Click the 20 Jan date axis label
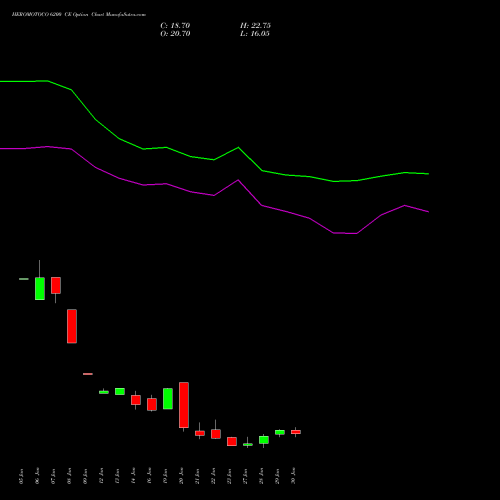The image size is (500, 500). pos(182,476)
